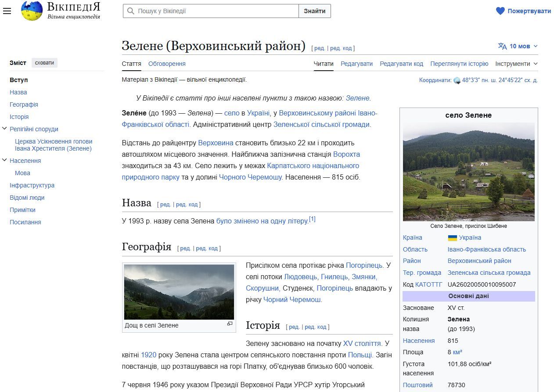
Task: Open the village photo in the infobox
Action: point(468,172)
